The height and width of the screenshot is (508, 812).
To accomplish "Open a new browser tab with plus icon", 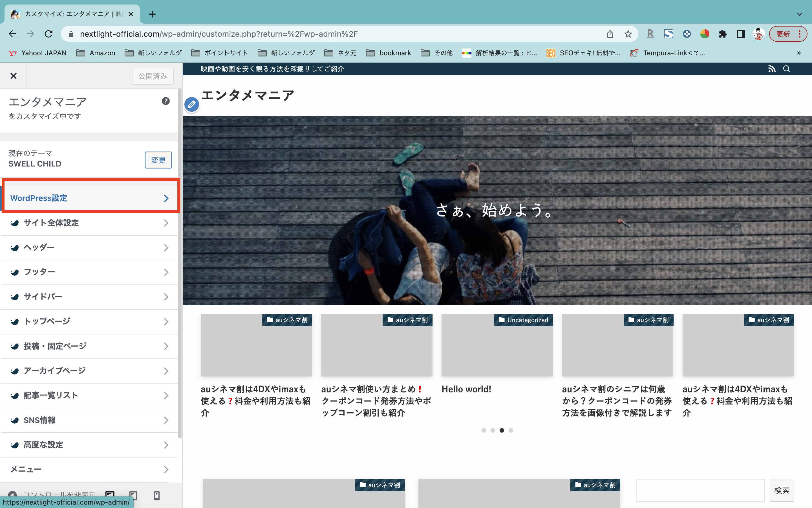I will pyautogui.click(x=152, y=14).
